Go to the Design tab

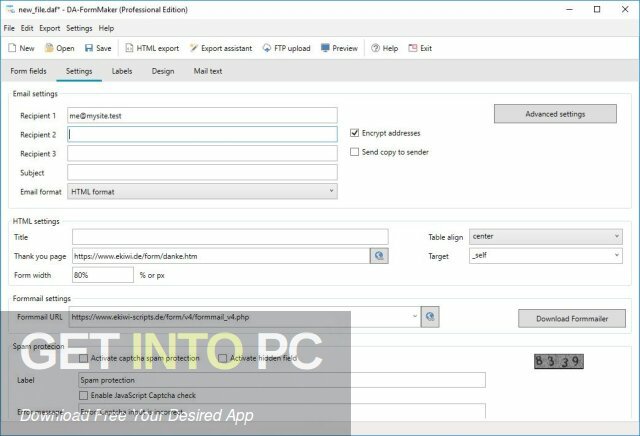(163, 71)
